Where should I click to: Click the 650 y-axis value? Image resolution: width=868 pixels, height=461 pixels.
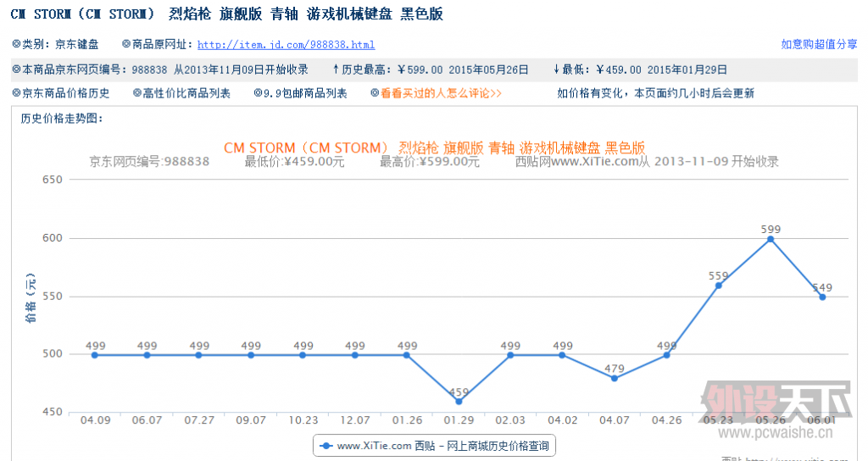click(53, 180)
